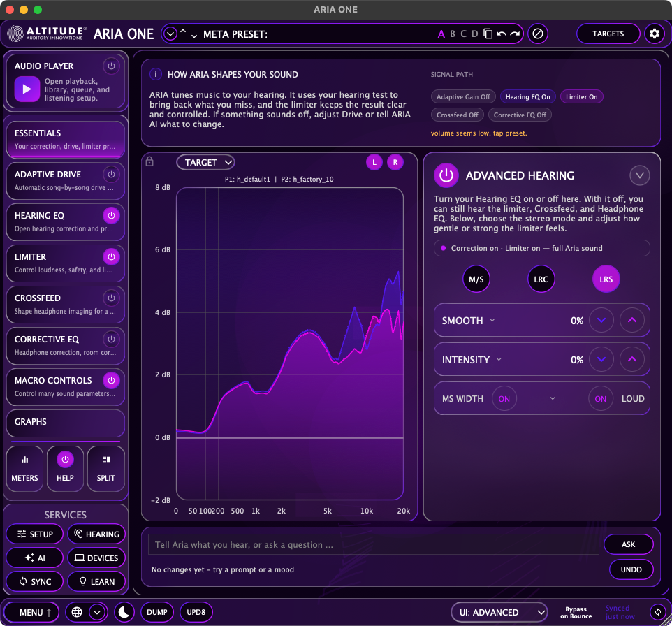Screen dimensions: 672x626
Task: Redo preset change with redo arrow
Action: click(x=515, y=34)
